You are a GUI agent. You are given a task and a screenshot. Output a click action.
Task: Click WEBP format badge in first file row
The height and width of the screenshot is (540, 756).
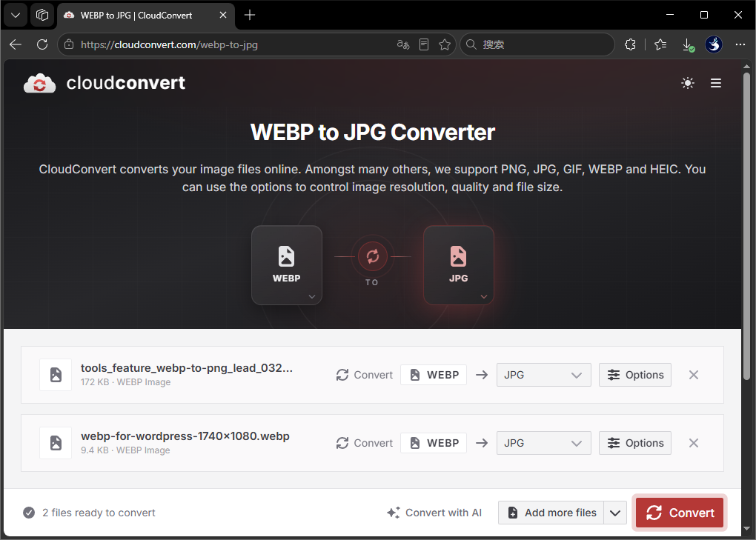(434, 375)
